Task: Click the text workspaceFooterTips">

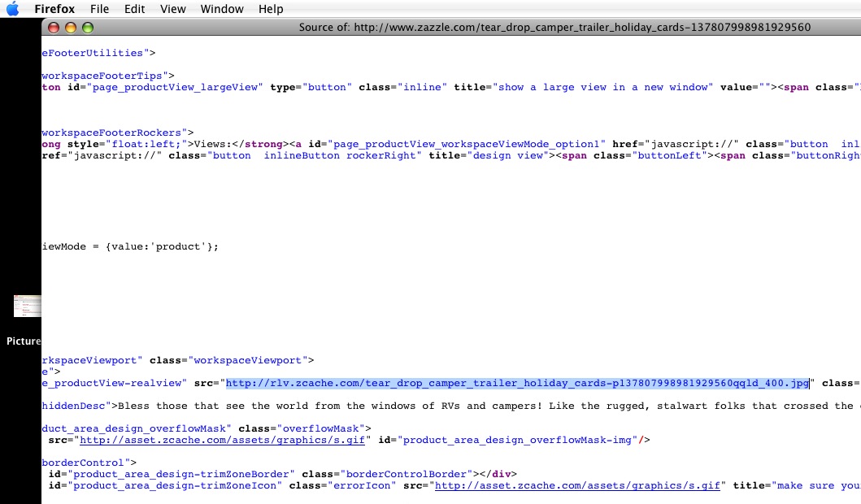Action: (x=108, y=76)
